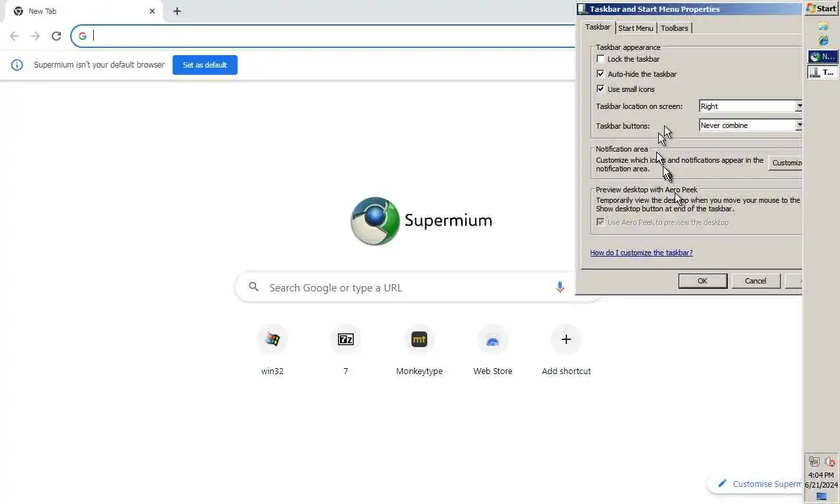The height and width of the screenshot is (504, 840).
Task: Open a new tab with plus icon
Action: [x=177, y=11]
